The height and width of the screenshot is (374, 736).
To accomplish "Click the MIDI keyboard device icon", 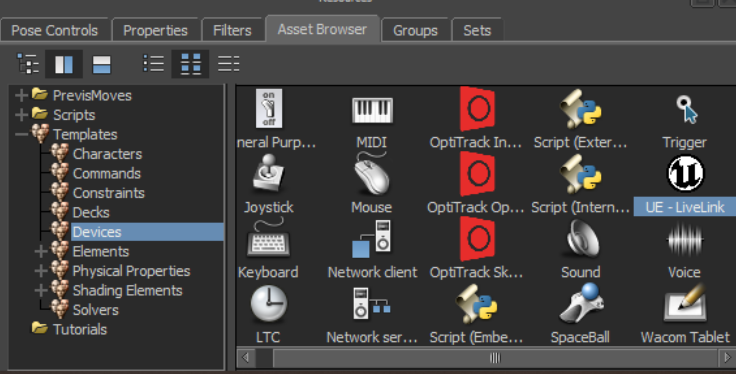I will pyautogui.click(x=372, y=111).
